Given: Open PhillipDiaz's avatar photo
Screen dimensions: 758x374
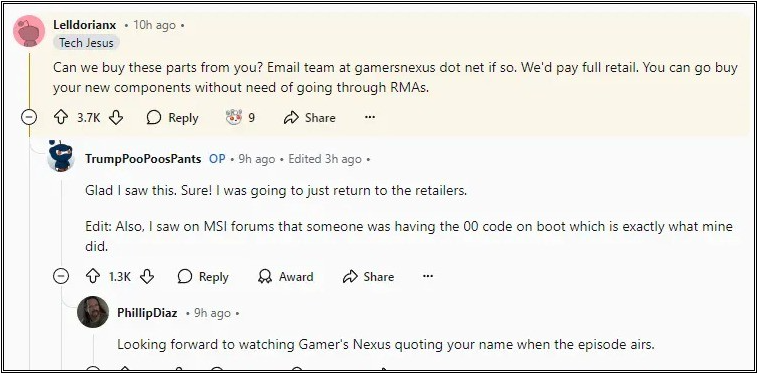Looking at the screenshot, I should (93, 312).
